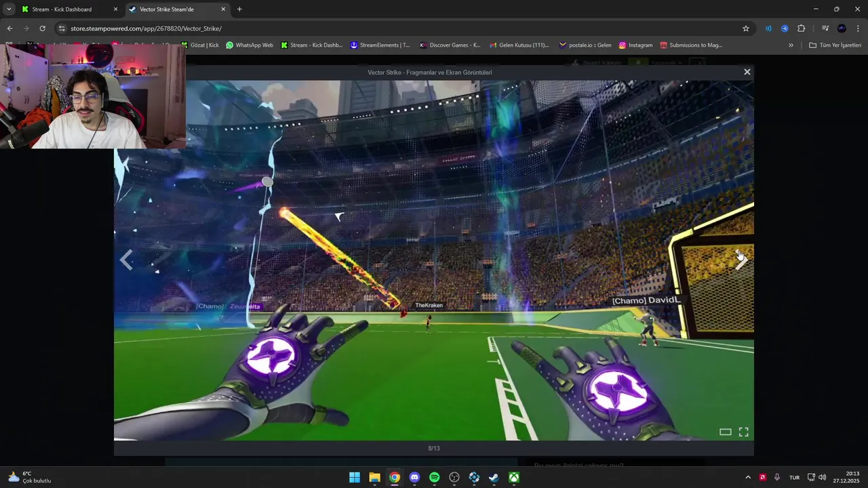Open OBS Studio from the taskbar
This screenshot has width=868, height=488.
click(x=454, y=477)
